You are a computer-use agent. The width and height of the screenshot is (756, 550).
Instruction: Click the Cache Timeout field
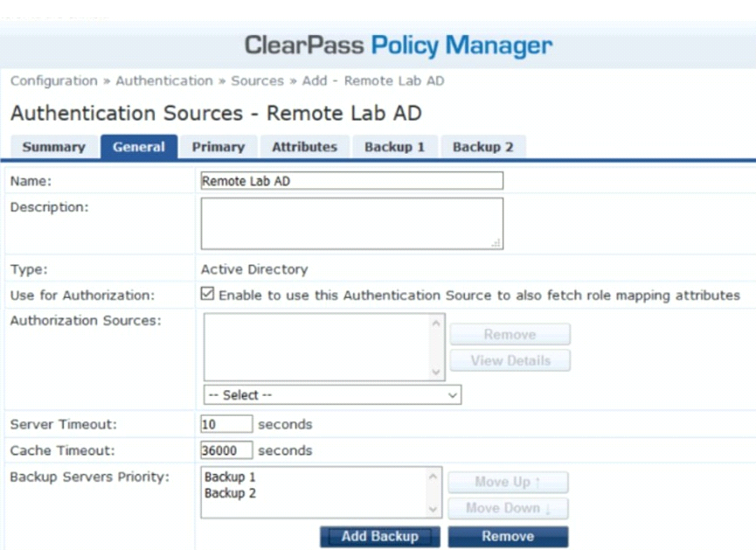(x=226, y=450)
